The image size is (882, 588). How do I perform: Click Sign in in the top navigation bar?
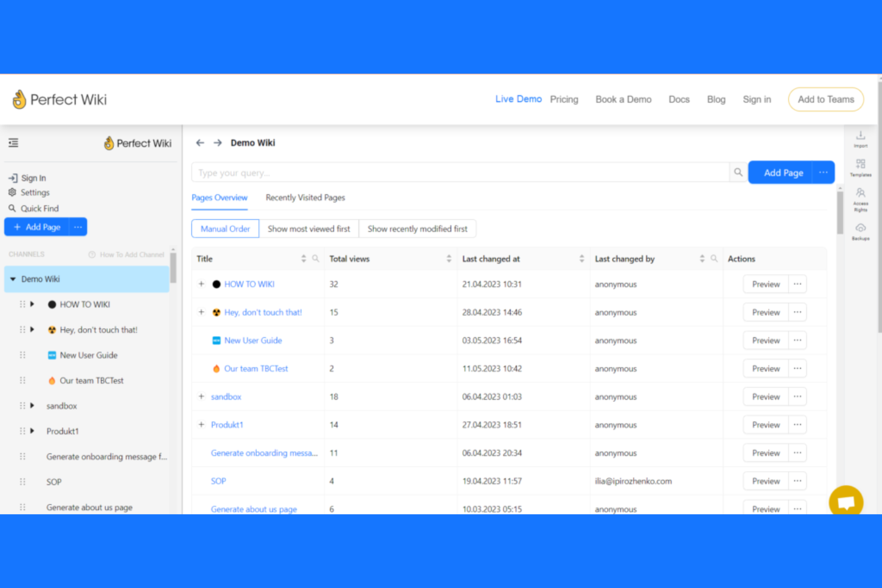click(x=757, y=99)
